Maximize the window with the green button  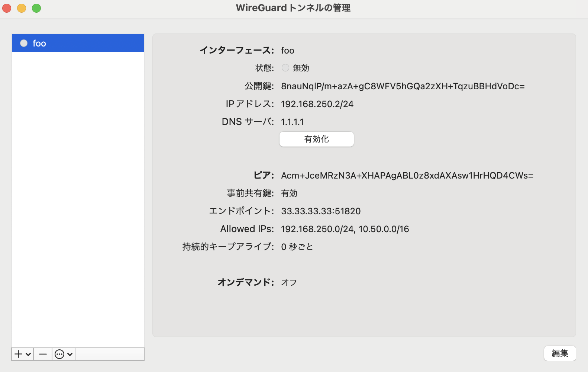click(36, 8)
